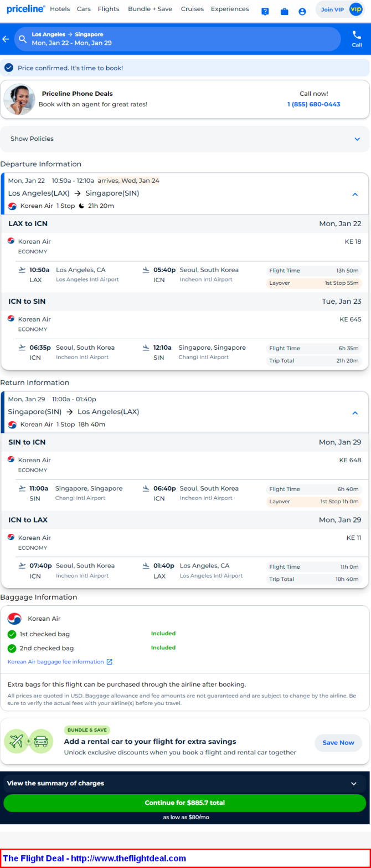Click Save Now for rental car
Viewport: 371px width, 868px height.
[338, 743]
